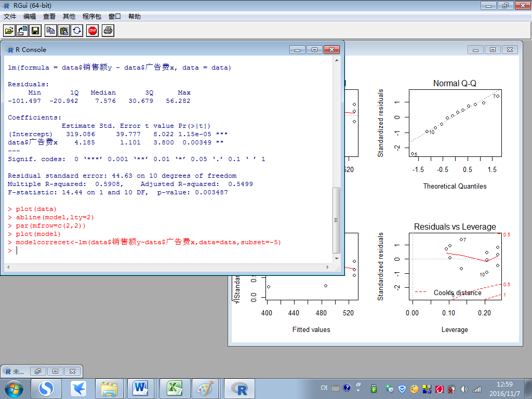Open the 编辑 menu

coord(30,16)
